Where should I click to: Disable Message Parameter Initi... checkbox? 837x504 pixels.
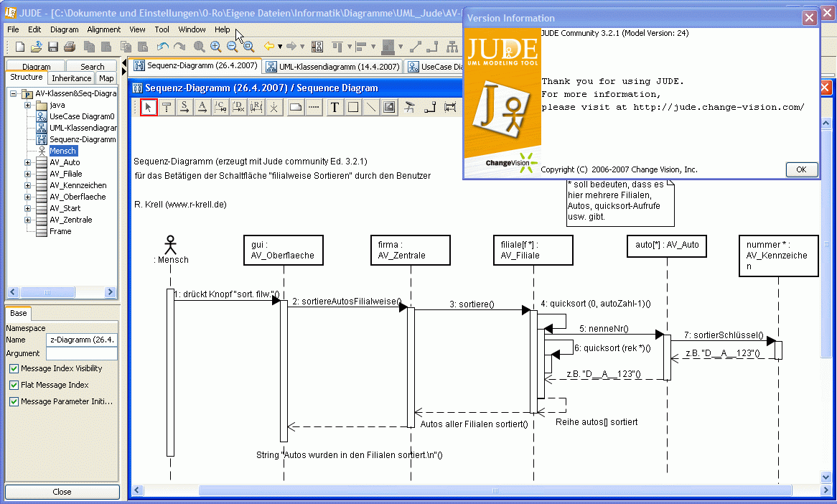point(14,402)
